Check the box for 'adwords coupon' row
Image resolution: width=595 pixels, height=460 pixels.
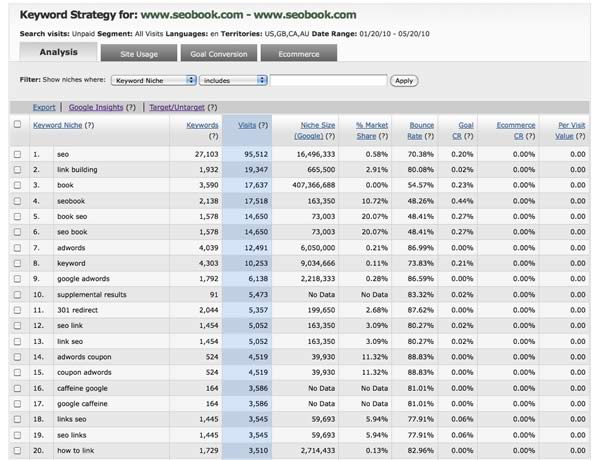[17, 357]
